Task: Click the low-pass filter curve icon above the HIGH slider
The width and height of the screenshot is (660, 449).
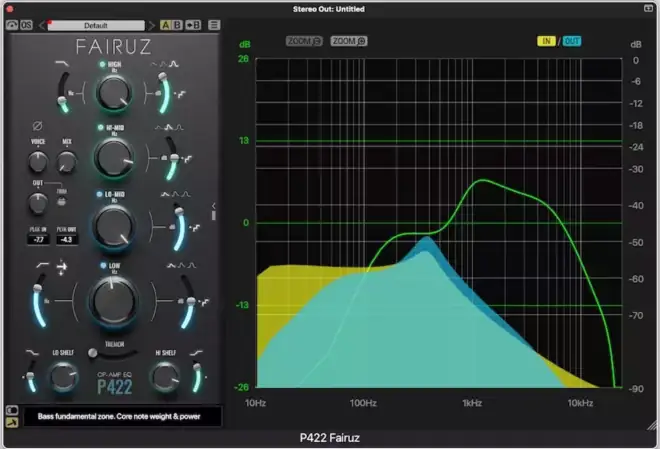Action: click(x=62, y=64)
